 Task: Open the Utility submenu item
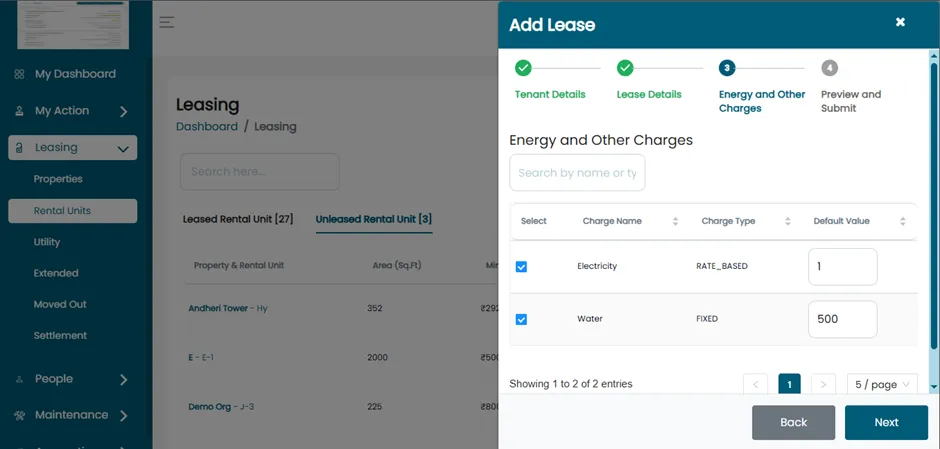[47, 242]
